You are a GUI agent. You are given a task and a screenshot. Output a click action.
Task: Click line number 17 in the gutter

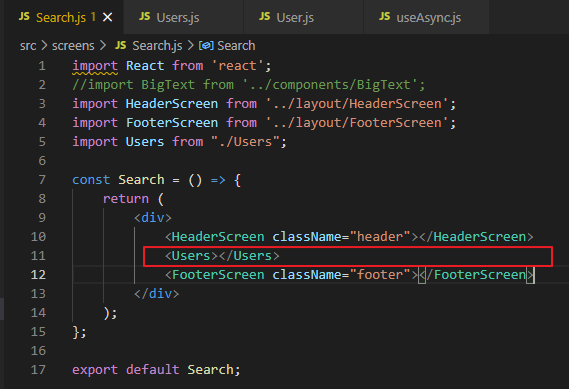(x=38, y=370)
